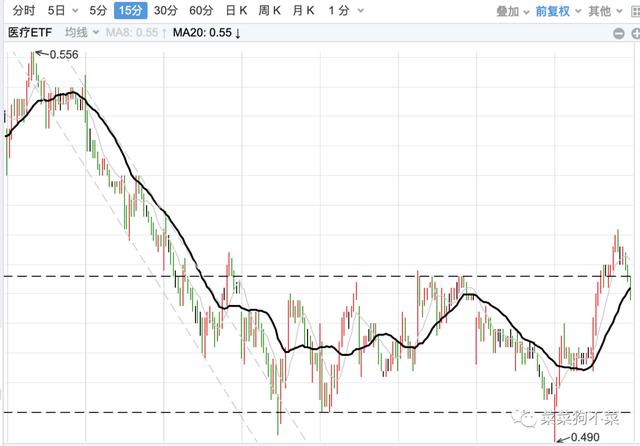The height and width of the screenshot is (446, 640).
Task: Open the 周K weekly candlestick tab
Action: pyautogui.click(x=269, y=11)
